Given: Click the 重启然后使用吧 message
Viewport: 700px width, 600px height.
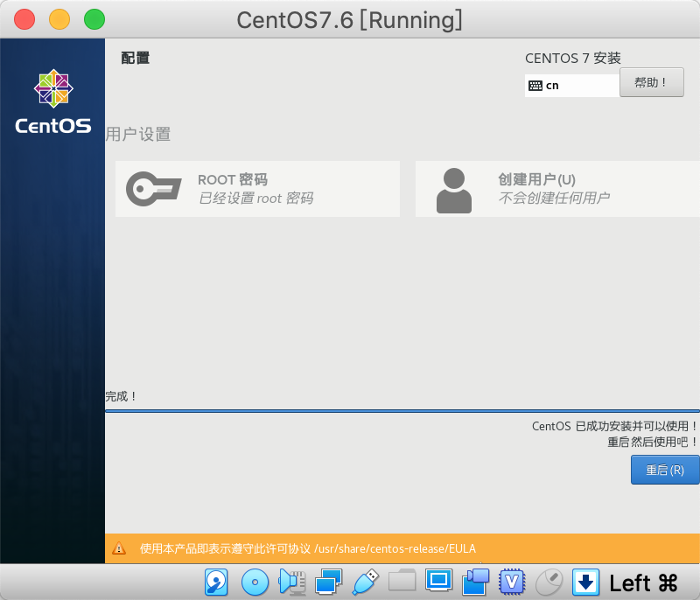Looking at the screenshot, I should coord(652,442).
